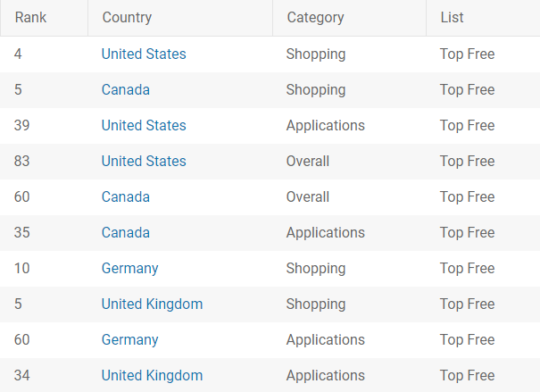Viewport: 540px width, 392px height.
Task: Open United States link in rank 4 row
Action: tap(144, 54)
